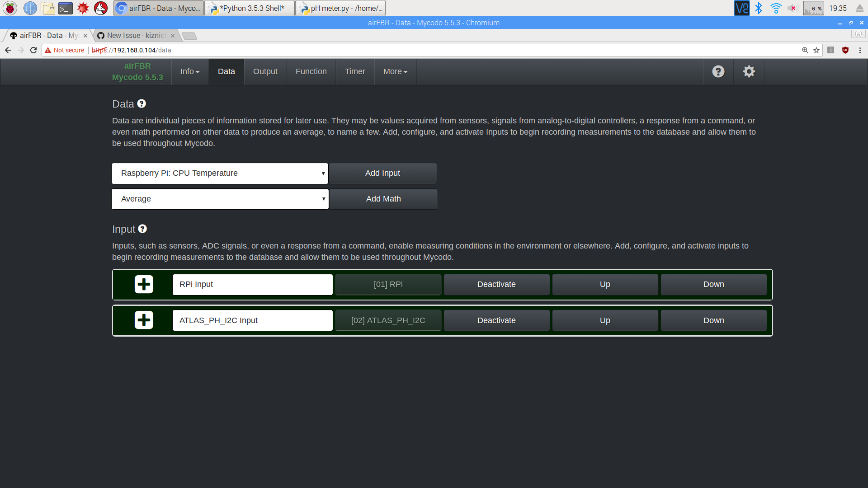Viewport: 868px width, 488px height.
Task: Click the Wolfram wolf icon
Action: (x=101, y=8)
